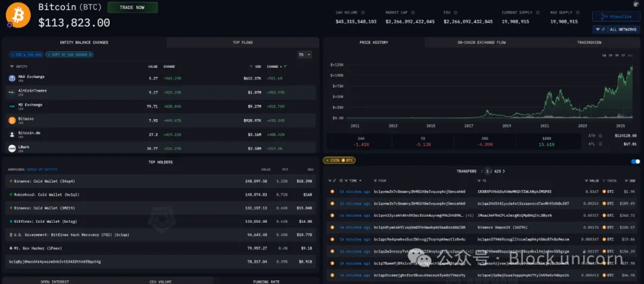The image size is (644, 284).
Task: Open Binance Cold Wallet (34xp4) holder
Action: [x=41, y=180]
